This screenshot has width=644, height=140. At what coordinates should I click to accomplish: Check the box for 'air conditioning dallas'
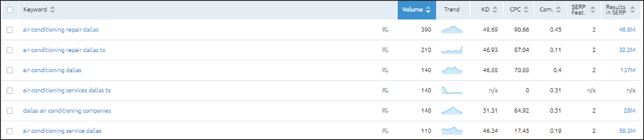pos(10,70)
